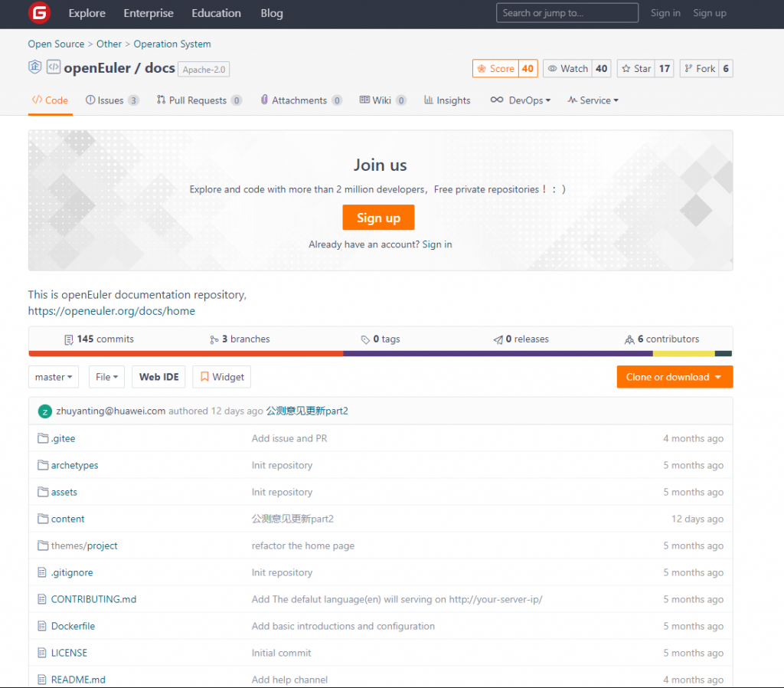Open the master branch dropdown
The image size is (784, 688).
(x=54, y=377)
